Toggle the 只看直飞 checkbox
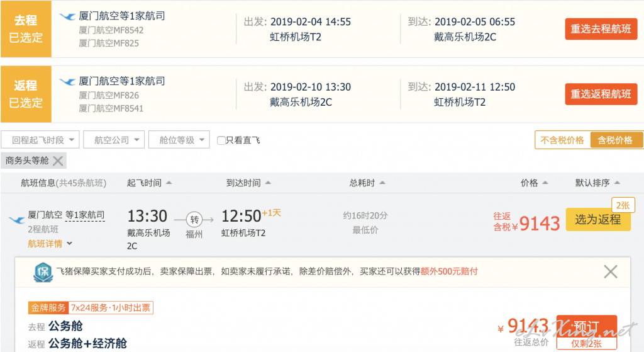The width and height of the screenshot is (644, 352). coord(221,140)
